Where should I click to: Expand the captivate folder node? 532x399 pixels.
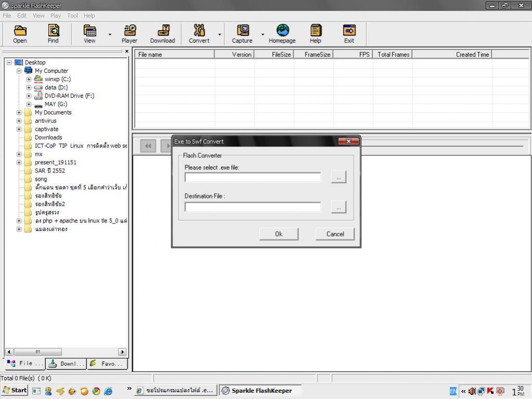(x=19, y=129)
